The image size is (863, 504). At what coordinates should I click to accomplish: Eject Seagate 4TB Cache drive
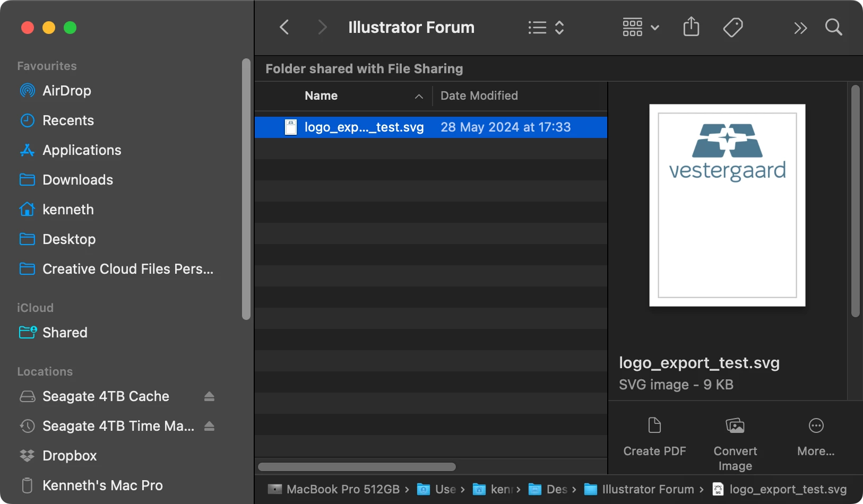tap(209, 396)
